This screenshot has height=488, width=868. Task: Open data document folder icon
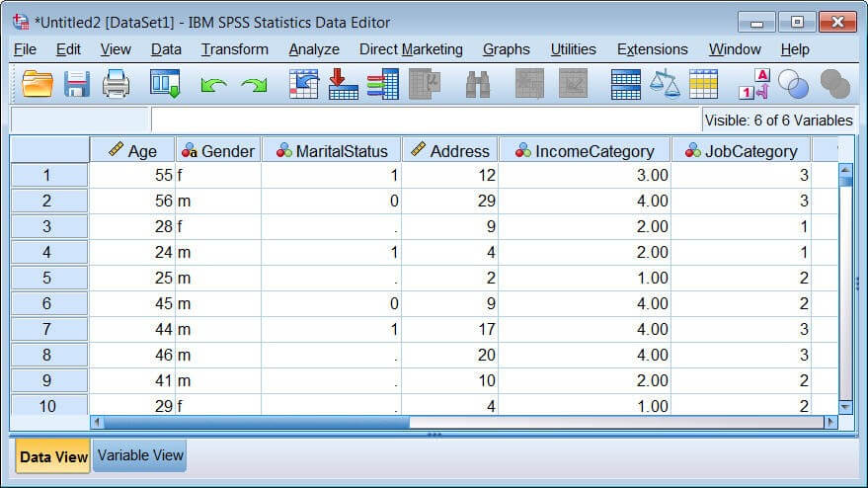(38, 84)
